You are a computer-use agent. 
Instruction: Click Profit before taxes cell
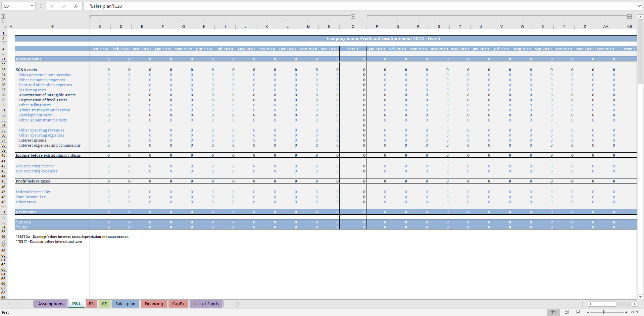(x=52, y=181)
